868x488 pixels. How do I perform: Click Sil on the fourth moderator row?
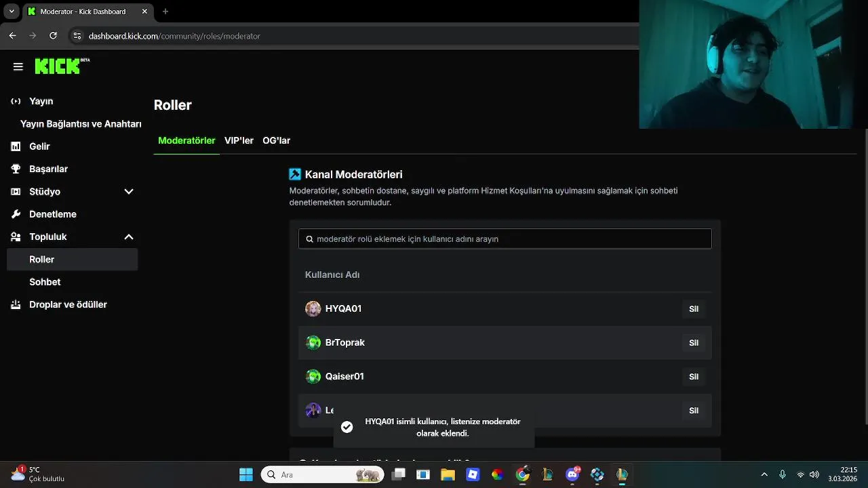(694, 411)
